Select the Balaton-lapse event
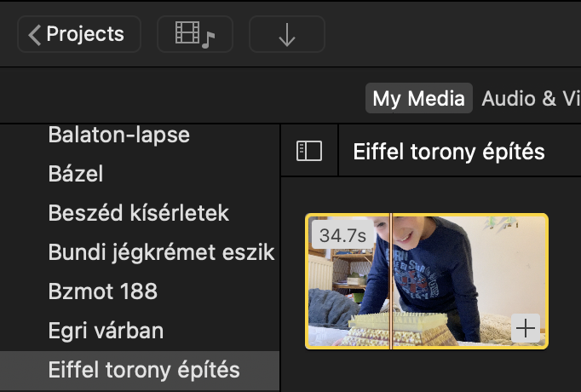The height and width of the screenshot is (392, 581). point(118,135)
